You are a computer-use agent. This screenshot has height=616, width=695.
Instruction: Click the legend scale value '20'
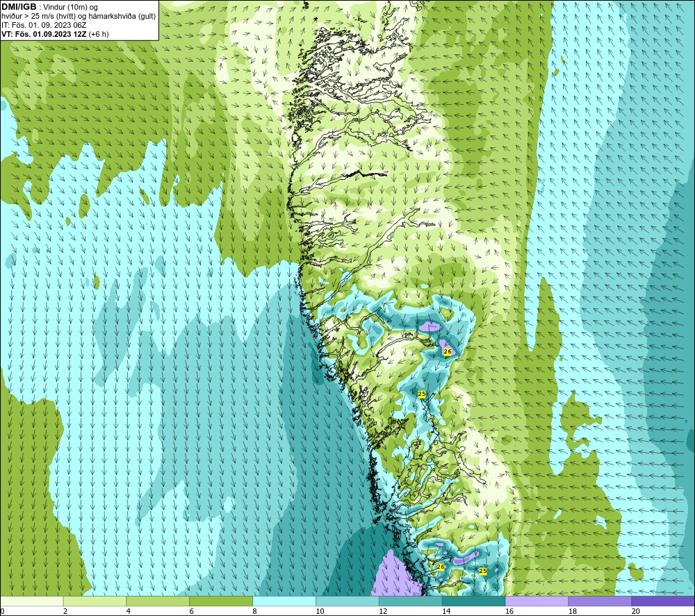[x=636, y=612]
